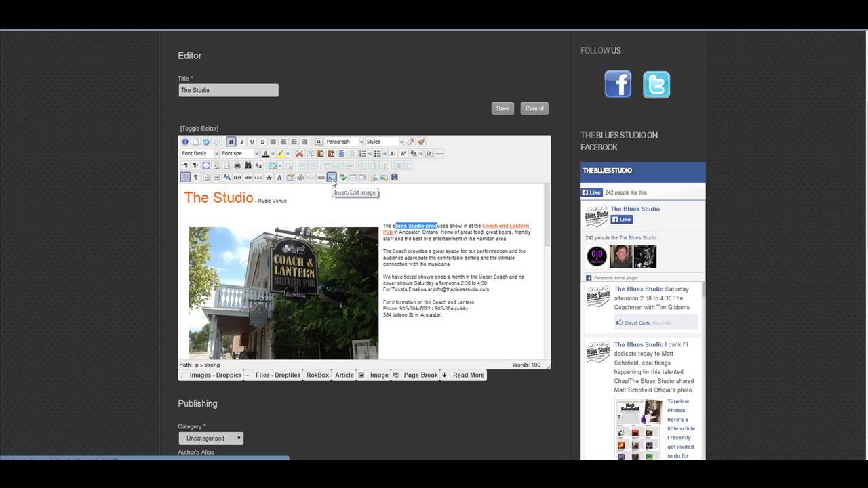Image resolution: width=868 pixels, height=488 pixels.
Task: Toggle Underline formatting
Action: tap(252, 142)
